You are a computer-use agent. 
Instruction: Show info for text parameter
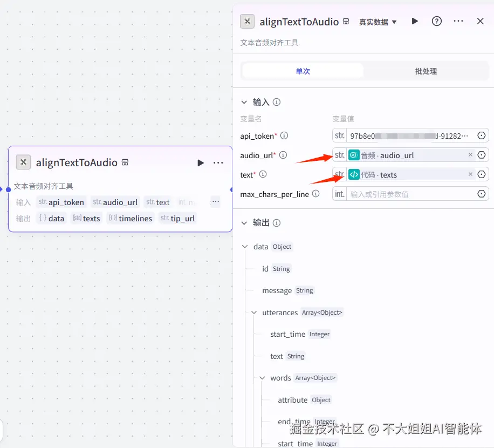click(263, 174)
